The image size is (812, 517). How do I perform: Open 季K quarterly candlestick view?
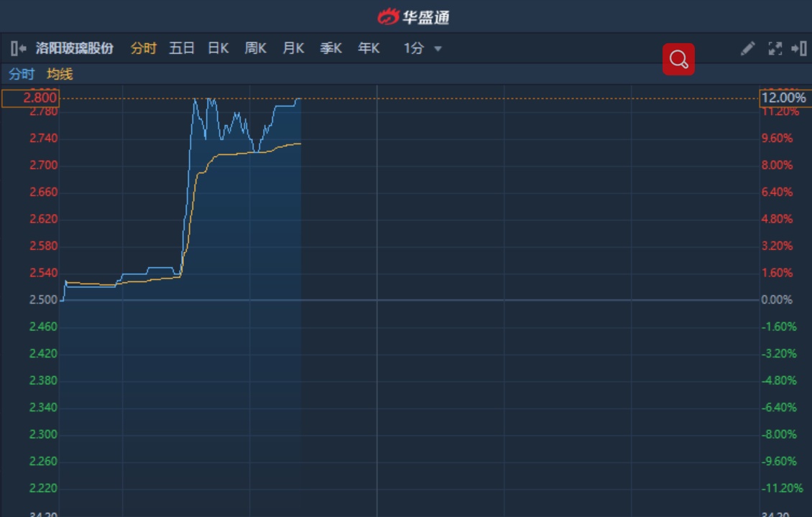[331, 48]
